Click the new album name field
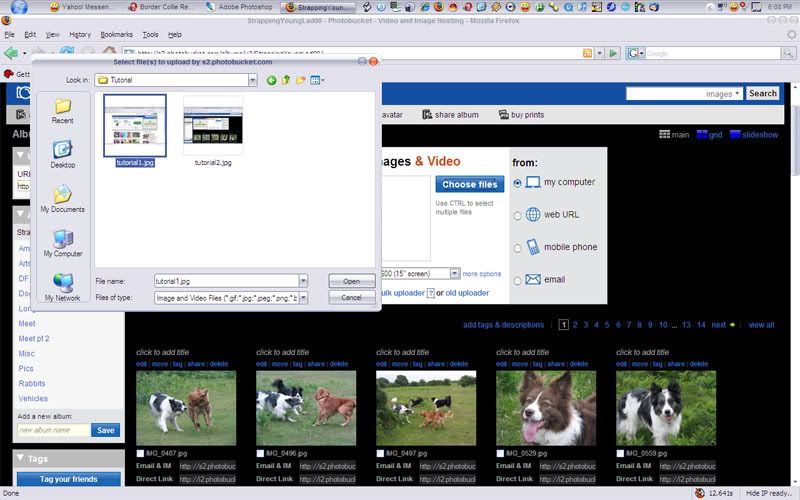This screenshot has width=800, height=500. (54, 430)
